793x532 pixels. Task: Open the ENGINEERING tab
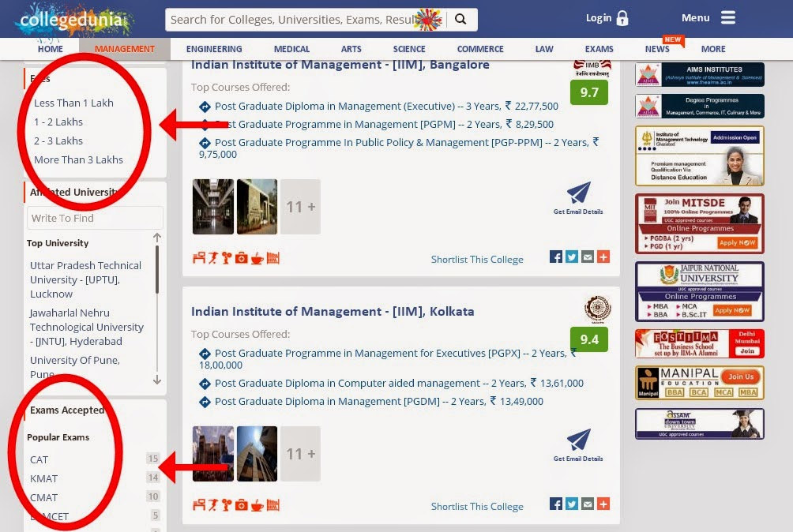click(x=214, y=49)
